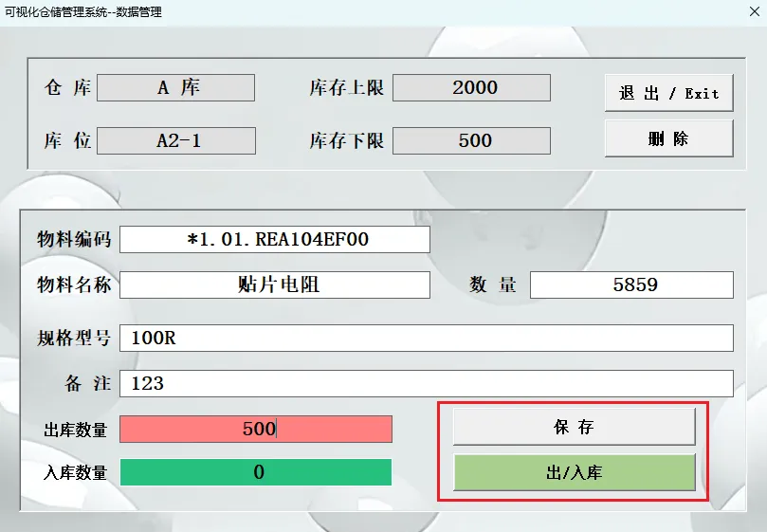Select the 库位 field showing A2-1
This screenshot has height=532, width=767.
coord(176,141)
